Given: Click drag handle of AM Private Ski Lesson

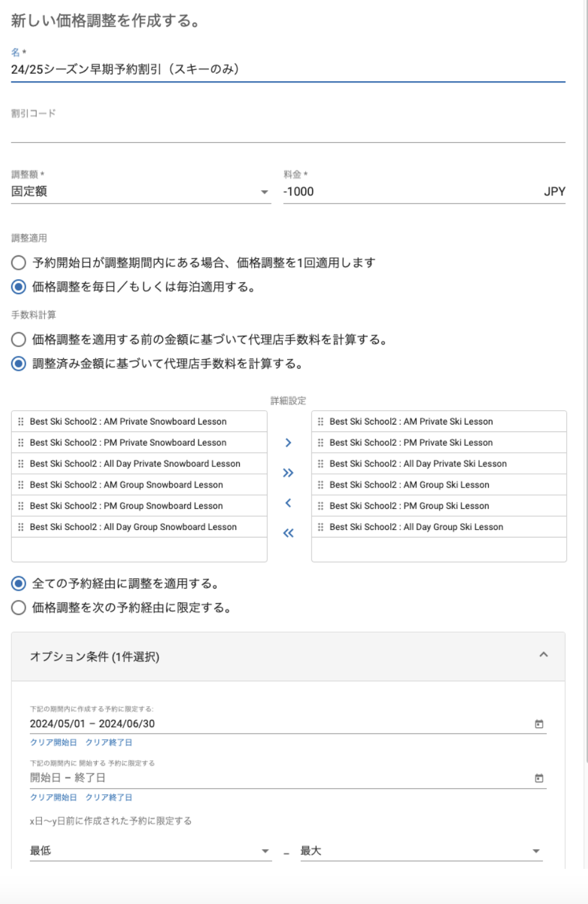Looking at the screenshot, I should 320,421.
